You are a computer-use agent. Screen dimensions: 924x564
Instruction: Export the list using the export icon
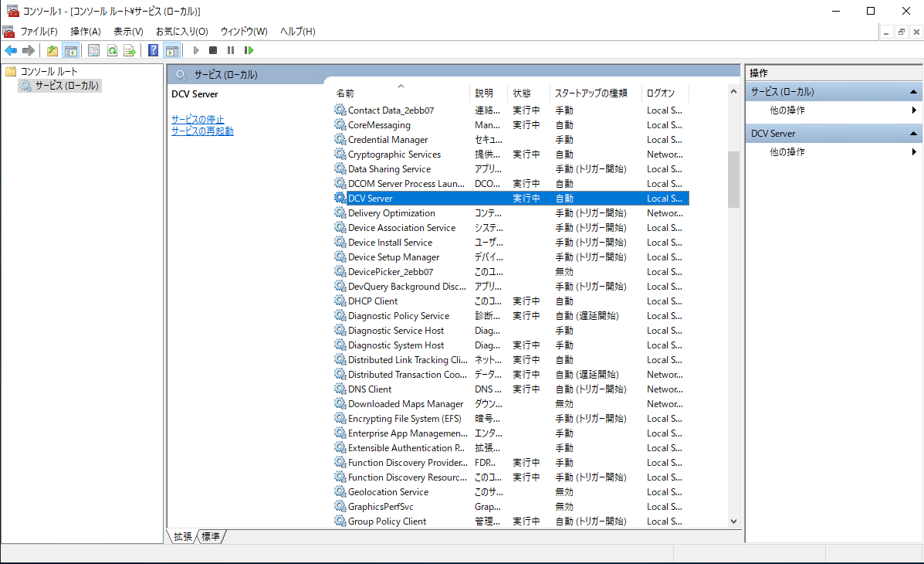point(130,50)
